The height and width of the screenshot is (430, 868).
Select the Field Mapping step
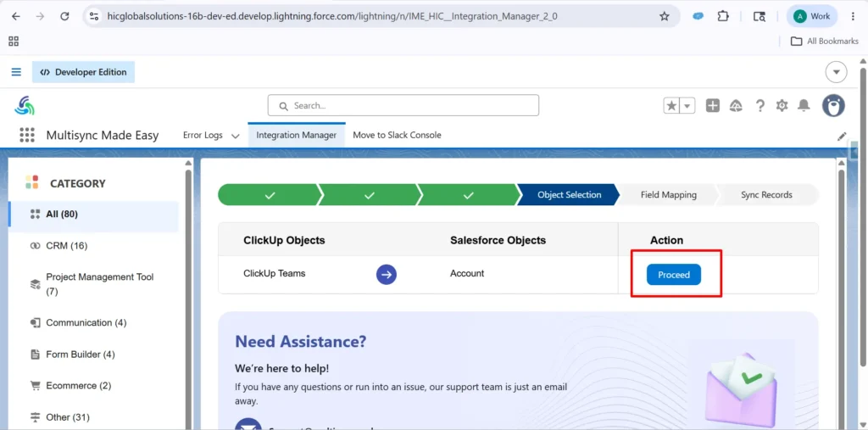point(669,195)
